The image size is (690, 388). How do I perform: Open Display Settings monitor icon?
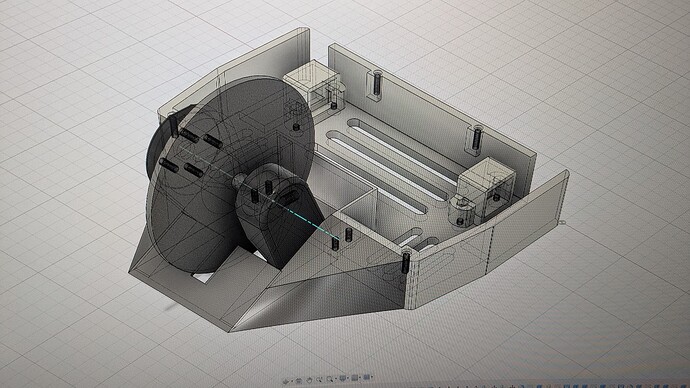pyautogui.click(x=343, y=378)
